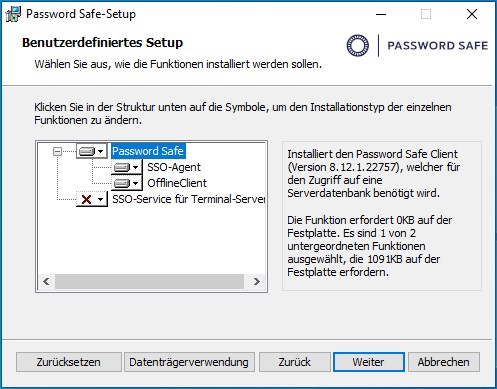Go back with the Zurück button
The height and width of the screenshot is (389, 497).
click(x=295, y=362)
